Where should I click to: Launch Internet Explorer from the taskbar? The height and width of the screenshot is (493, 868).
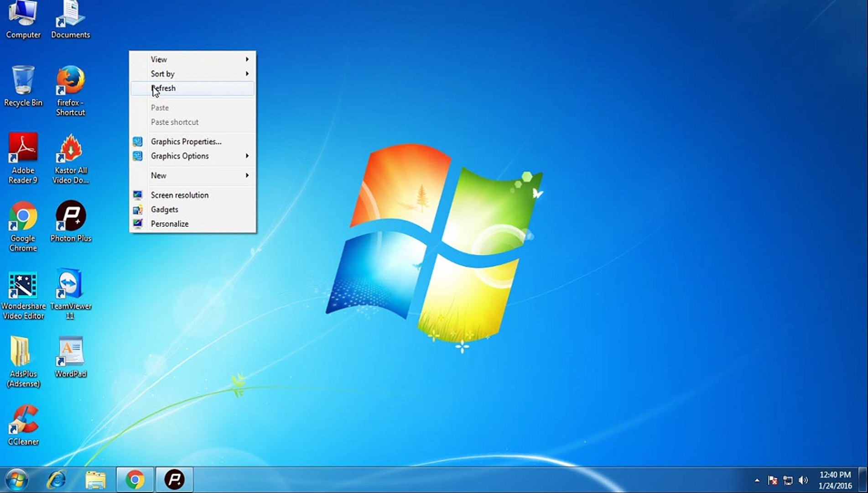click(57, 480)
